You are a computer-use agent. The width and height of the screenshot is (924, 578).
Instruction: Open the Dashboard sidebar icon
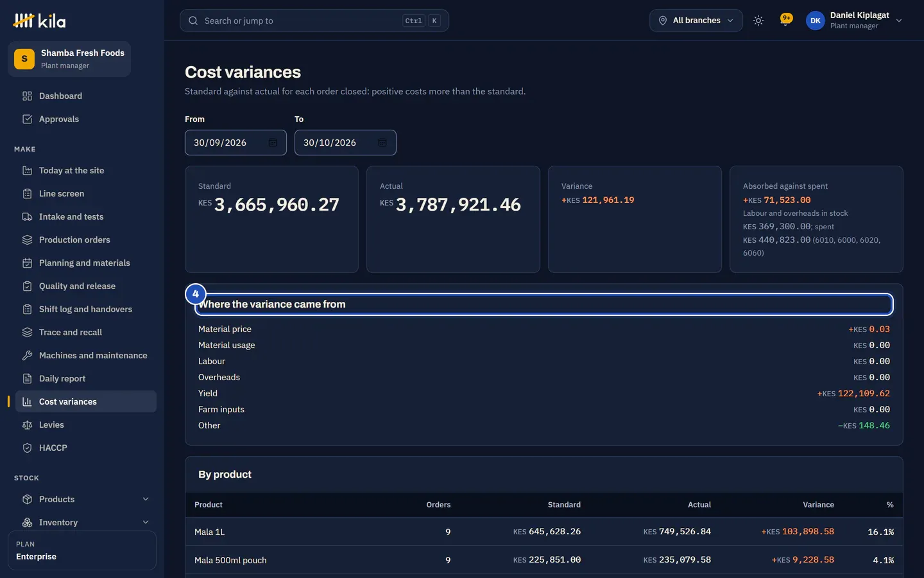coord(27,96)
